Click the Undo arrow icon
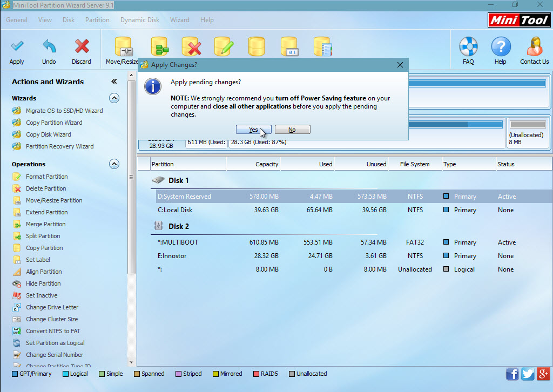553x392 pixels. coord(49,46)
